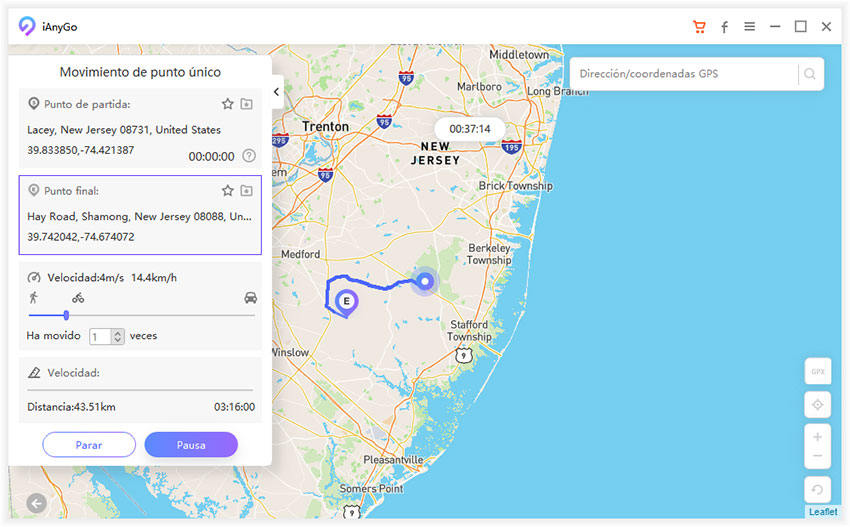Open help next to 00:00:00 timer
This screenshot has height=527, width=850.
pyautogui.click(x=249, y=156)
